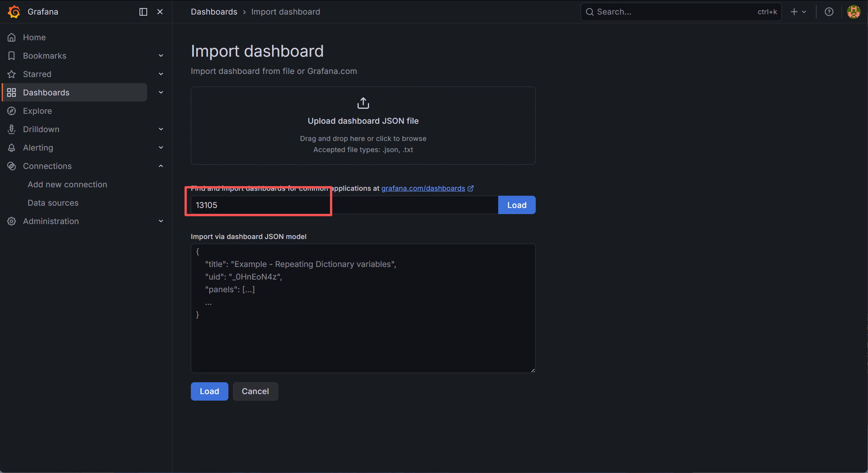Image resolution: width=868 pixels, height=473 pixels.
Task: Open Connections in the sidebar
Action: 47,166
